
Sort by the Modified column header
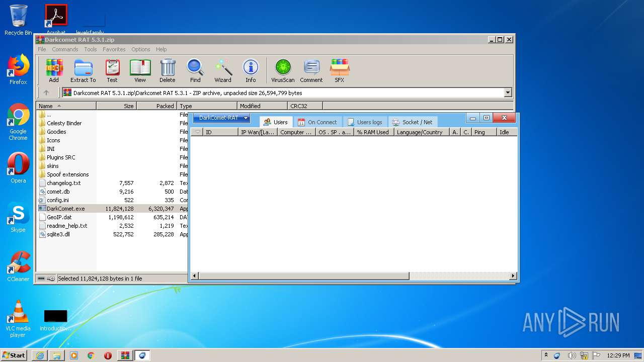coord(263,106)
